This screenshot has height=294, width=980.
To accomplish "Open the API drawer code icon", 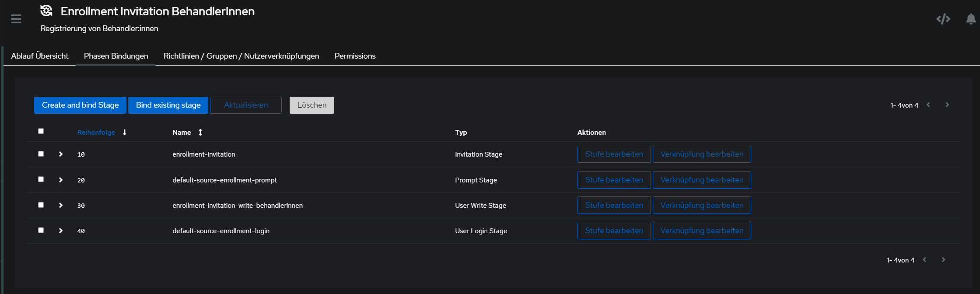I will pos(943,19).
